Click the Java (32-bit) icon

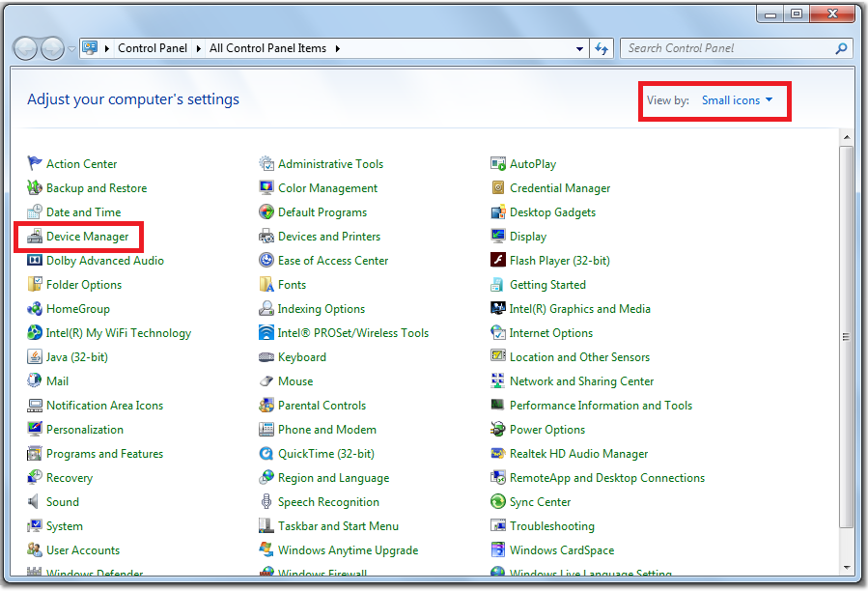(35, 357)
